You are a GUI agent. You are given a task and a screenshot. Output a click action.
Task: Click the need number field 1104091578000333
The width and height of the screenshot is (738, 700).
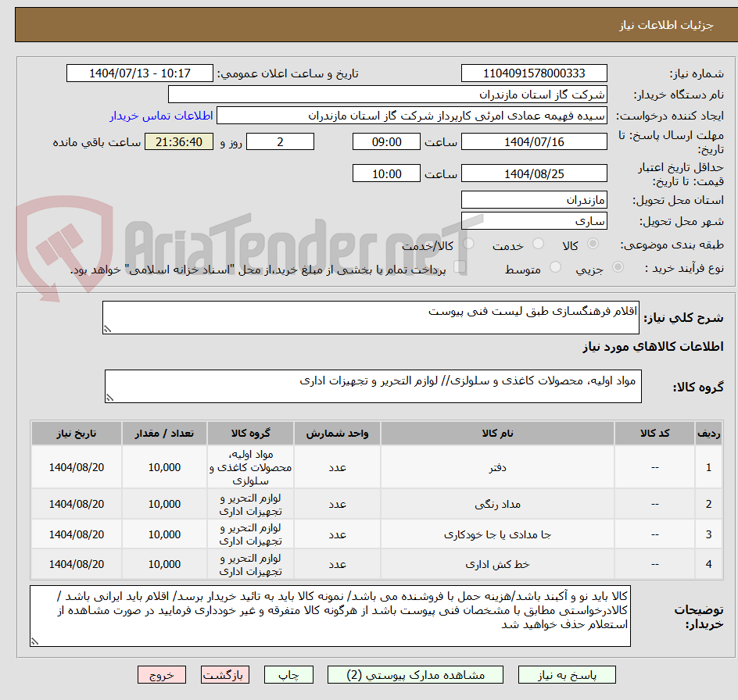[x=534, y=73]
